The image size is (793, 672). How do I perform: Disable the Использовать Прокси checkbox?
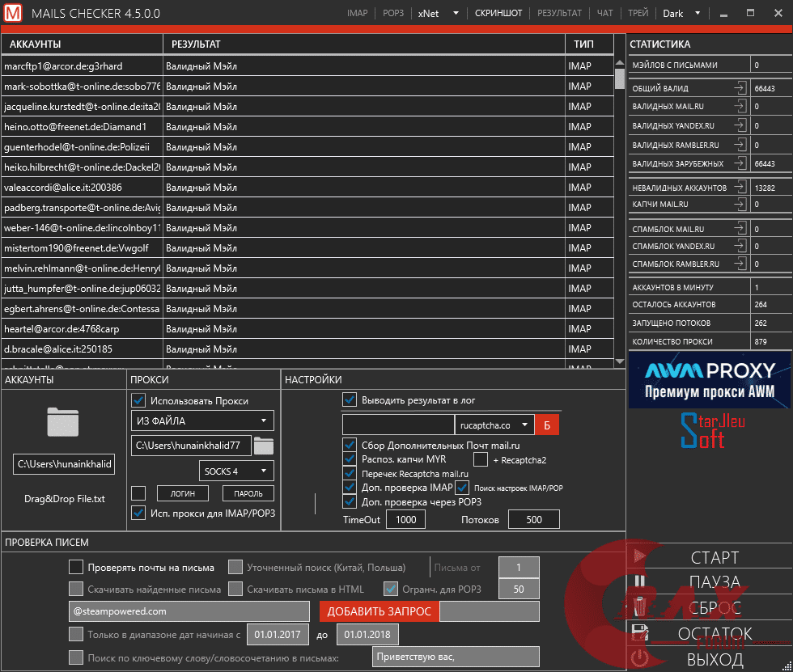coord(138,400)
